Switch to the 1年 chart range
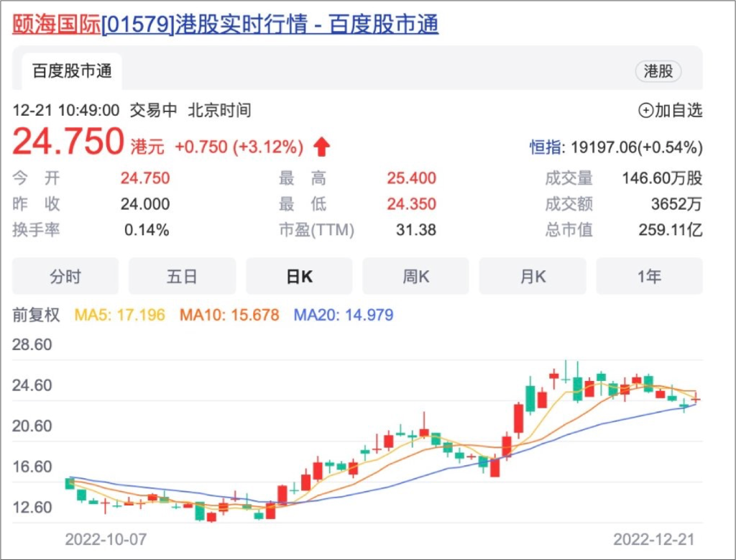Screen dimensions: 736x560 point(649,277)
